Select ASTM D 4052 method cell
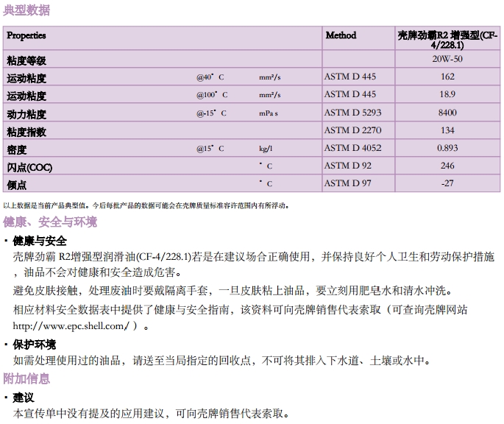 352,148
